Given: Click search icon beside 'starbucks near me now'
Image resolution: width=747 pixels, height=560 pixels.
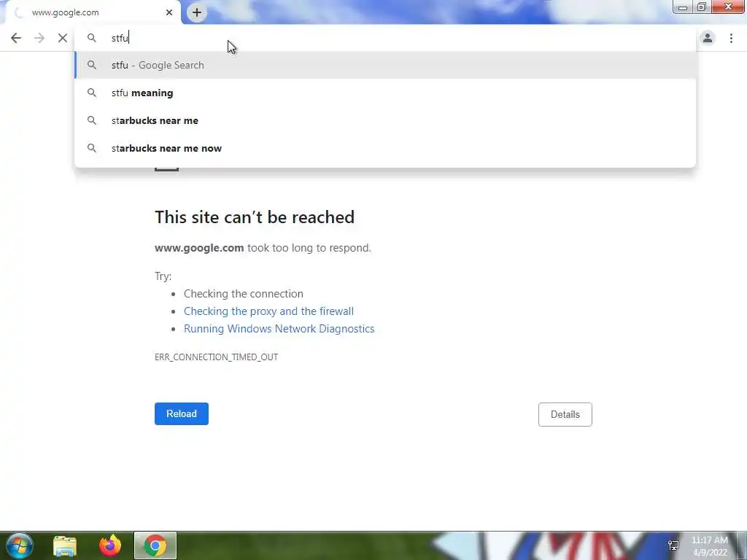Looking at the screenshot, I should (x=91, y=148).
